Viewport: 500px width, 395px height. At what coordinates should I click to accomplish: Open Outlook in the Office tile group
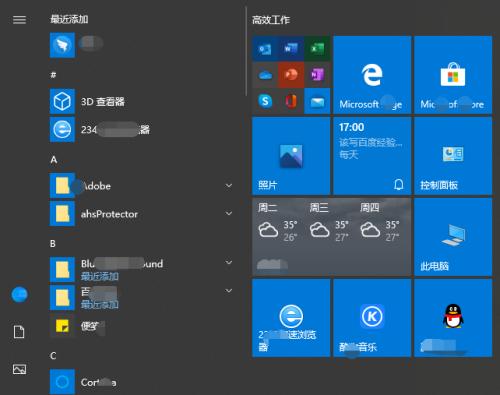tap(265, 49)
